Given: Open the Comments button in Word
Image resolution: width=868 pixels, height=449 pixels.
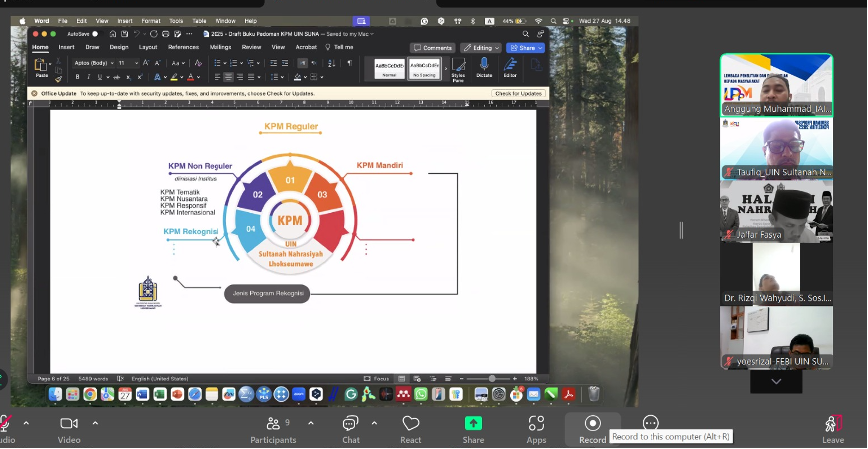Looking at the screenshot, I should coord(434,47).
